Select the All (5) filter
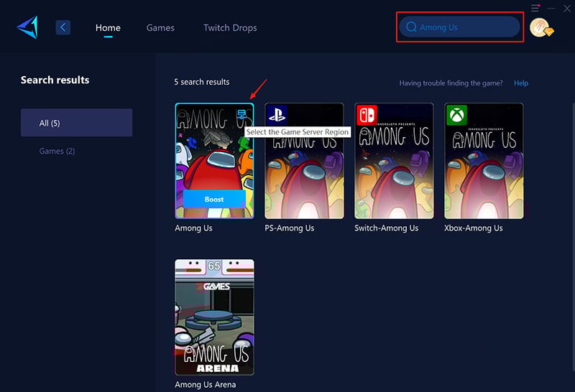The image size is (575, 392). (77, 123)
